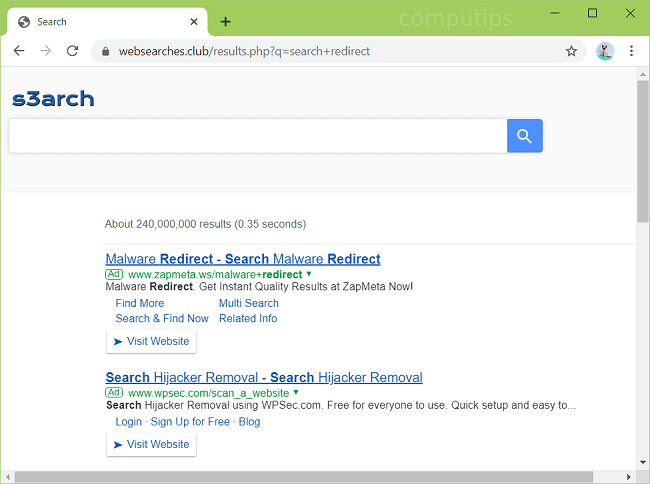Click the scroll up arrow

pyautogui.click(x=643, y=75)
